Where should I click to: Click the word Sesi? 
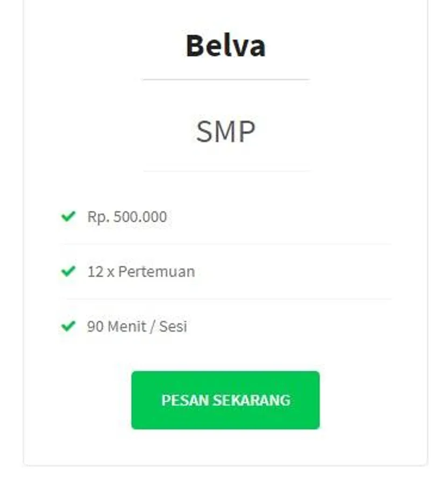173,326
